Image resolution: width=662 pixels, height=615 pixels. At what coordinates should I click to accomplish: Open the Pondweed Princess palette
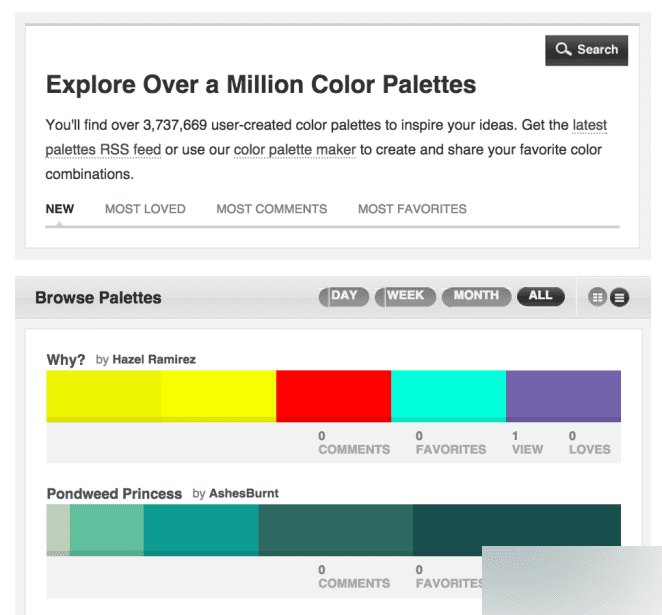[x=114, y=494]
